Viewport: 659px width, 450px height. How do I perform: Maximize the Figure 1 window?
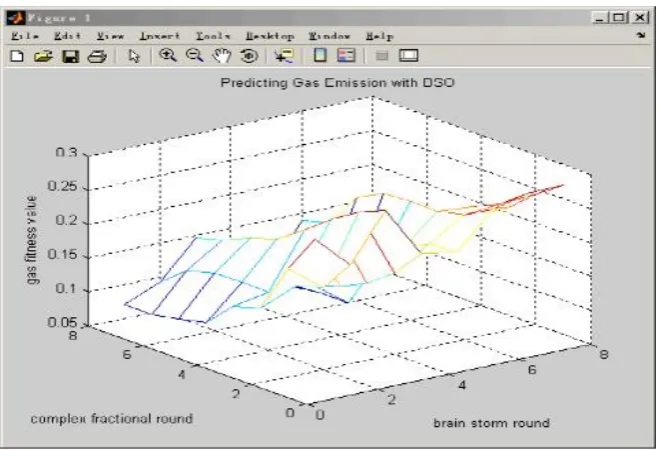619,18
